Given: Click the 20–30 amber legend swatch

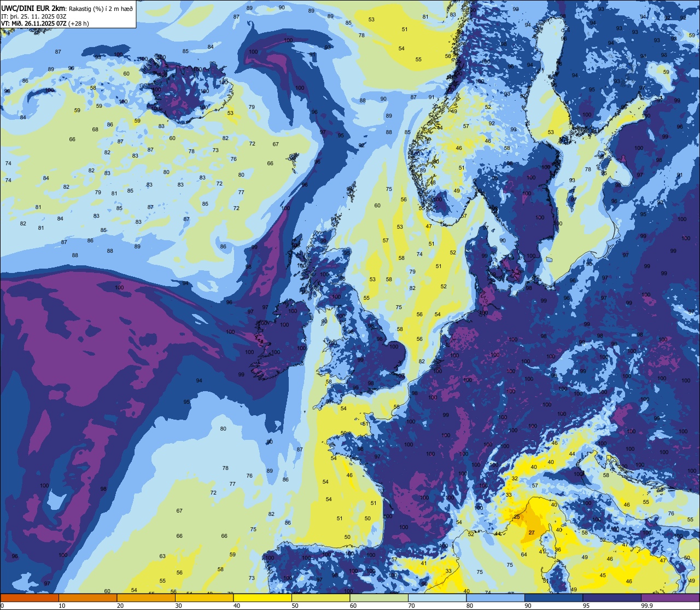Looking at the screenshot, I should point(146,597).
